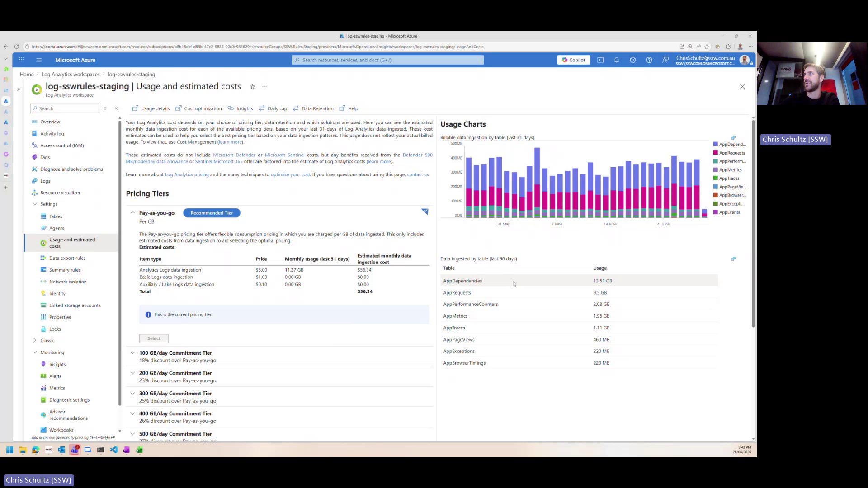Viewport: 868px width, 488px height.
Task: Click AppRequests legend color swatch
Action: pyautogui.click(x=716, y=153)
